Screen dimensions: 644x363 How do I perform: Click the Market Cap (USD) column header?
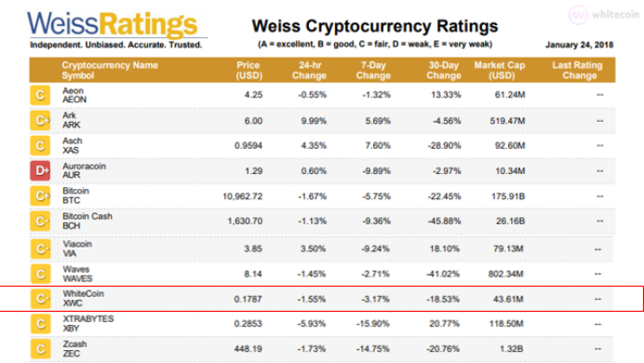pyautogui.click(x=500, y=70)
